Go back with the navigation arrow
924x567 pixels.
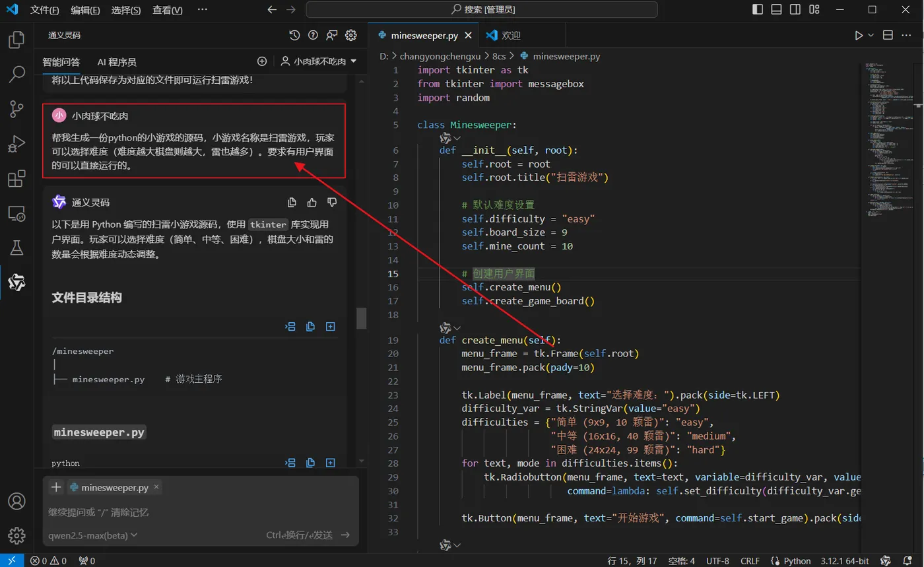point(272,9)
